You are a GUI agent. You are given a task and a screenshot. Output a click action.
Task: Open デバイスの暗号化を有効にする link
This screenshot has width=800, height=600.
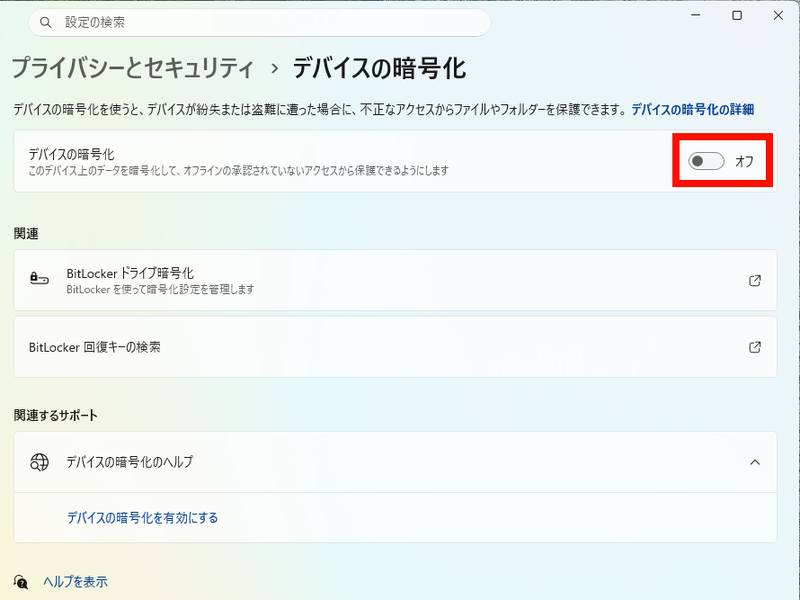pos(142,518)
